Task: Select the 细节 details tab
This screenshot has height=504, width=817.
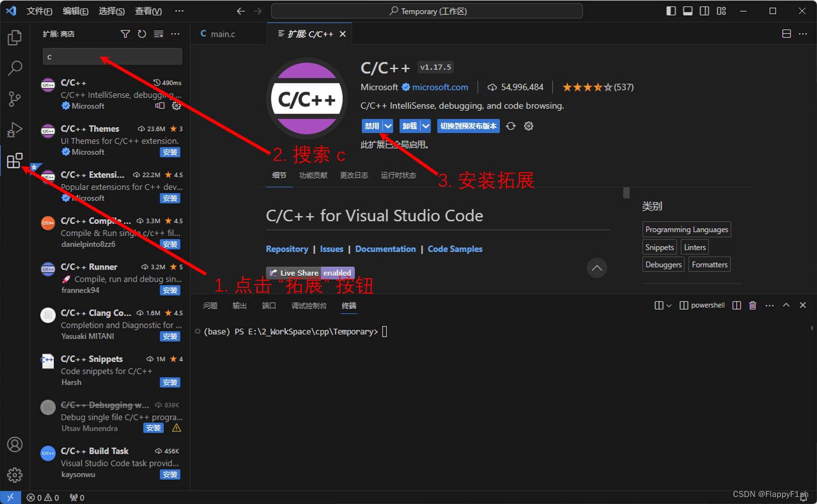Action: (x=279, y=175)
